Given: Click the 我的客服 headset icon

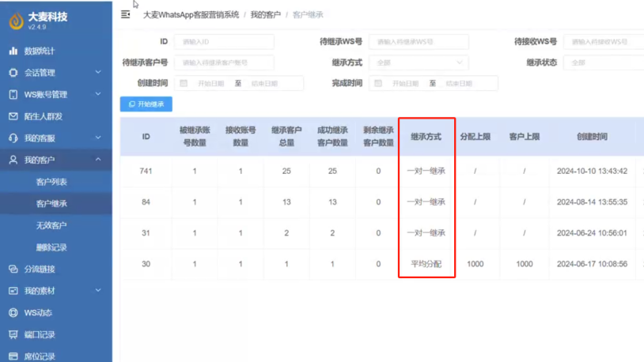Looking at the screenshot, I should tap(13, 138).
